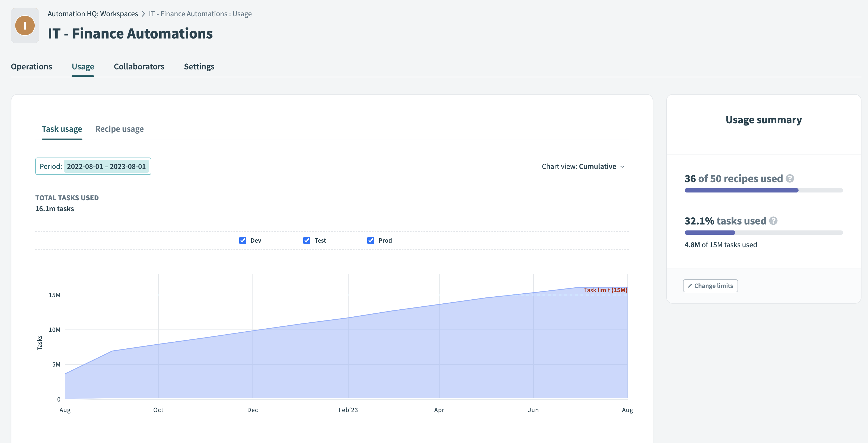868x443 pixels.
Task: Go to the Settings tab
Action: pos(199,66)
